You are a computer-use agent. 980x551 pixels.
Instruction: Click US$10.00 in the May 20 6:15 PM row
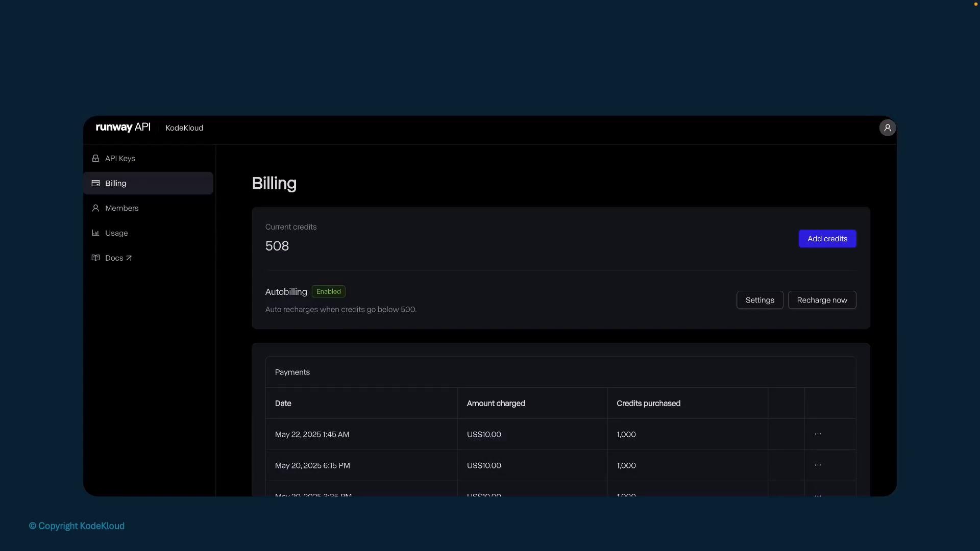tap(484, 466)
